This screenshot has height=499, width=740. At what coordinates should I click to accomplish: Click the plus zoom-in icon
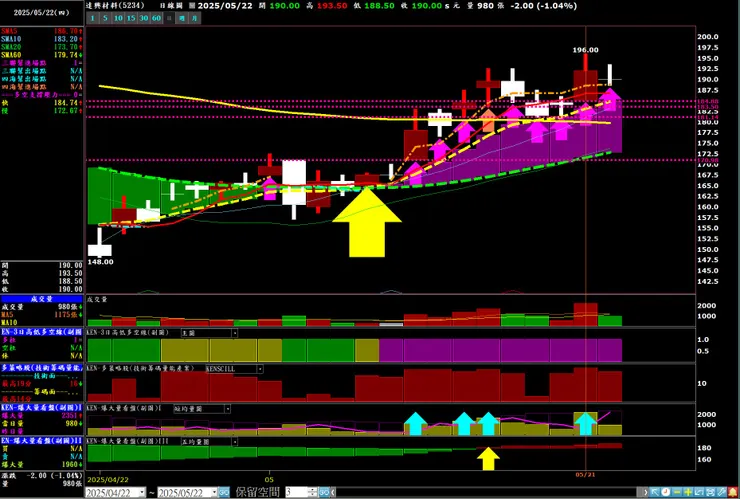[688, 492]
